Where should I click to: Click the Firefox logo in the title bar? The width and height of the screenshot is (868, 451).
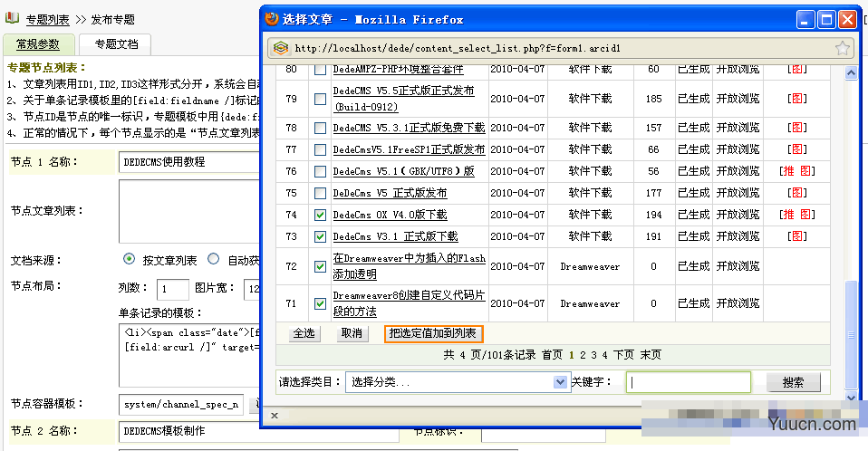(x=271, y=19)
